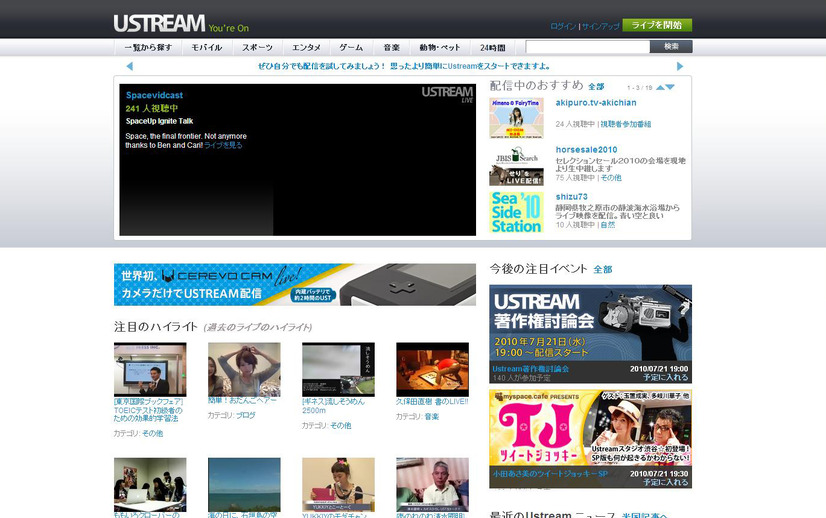This screenshot has height=518, width=826.
Task: Open the 東京国際ブックフェア TOEIC title link
Action: pos(149,410)
